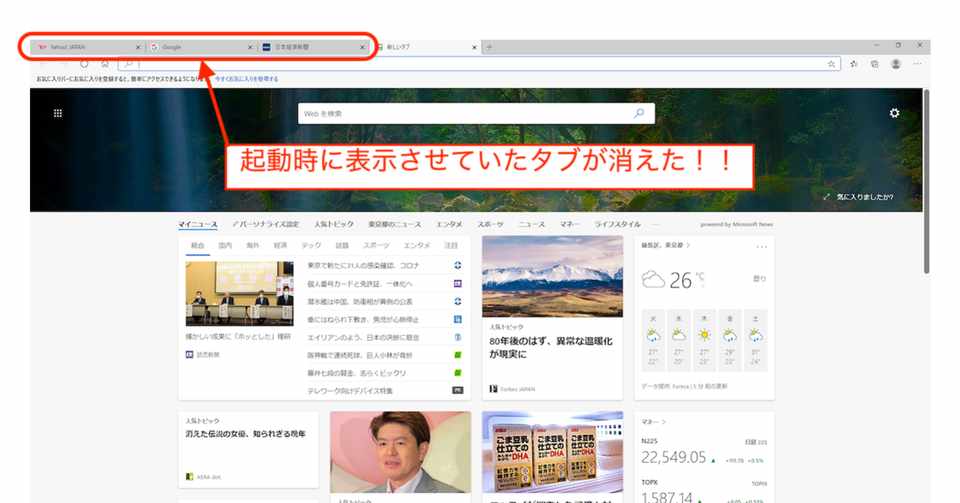Close the Yahoo! JAPAN tab

tap(138, 47)
